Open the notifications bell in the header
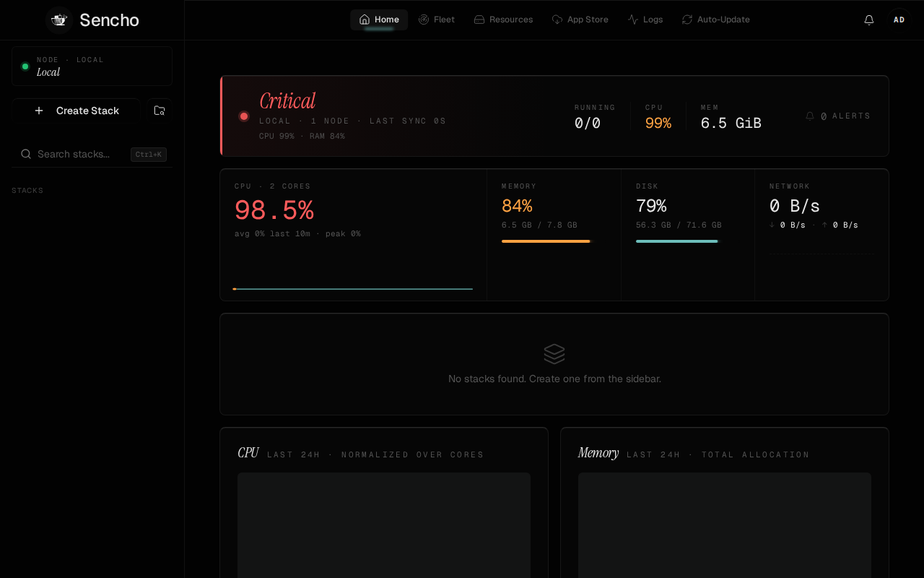 (869, 20)
